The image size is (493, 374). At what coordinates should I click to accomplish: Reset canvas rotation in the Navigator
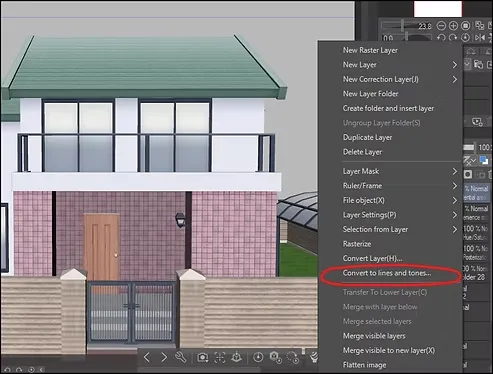[x=465, y=38]
